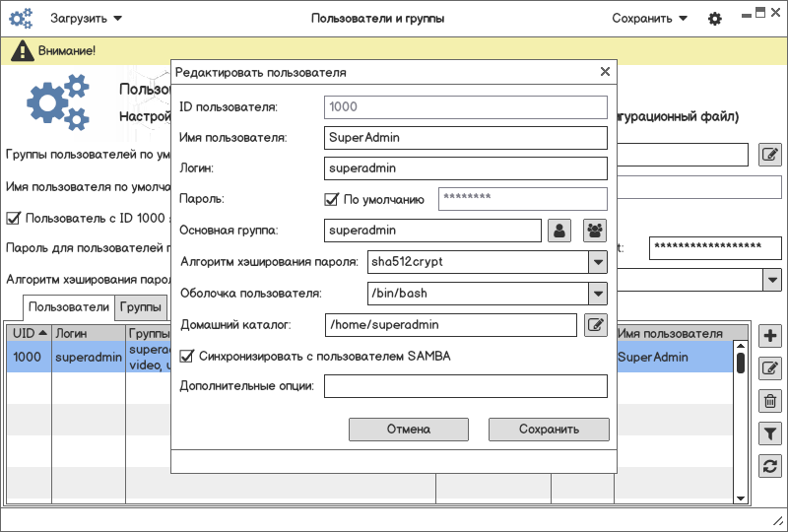Open the user shell /bin/bash dropdown

click(598, 294)
